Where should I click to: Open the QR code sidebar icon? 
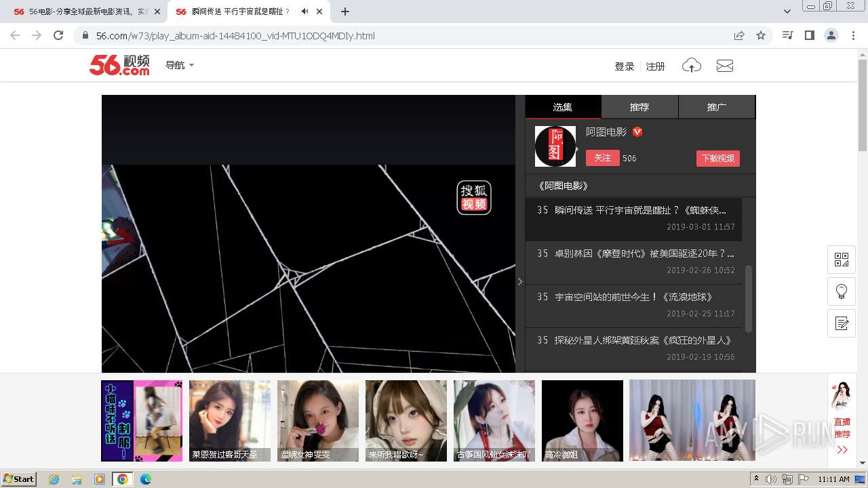842,260
